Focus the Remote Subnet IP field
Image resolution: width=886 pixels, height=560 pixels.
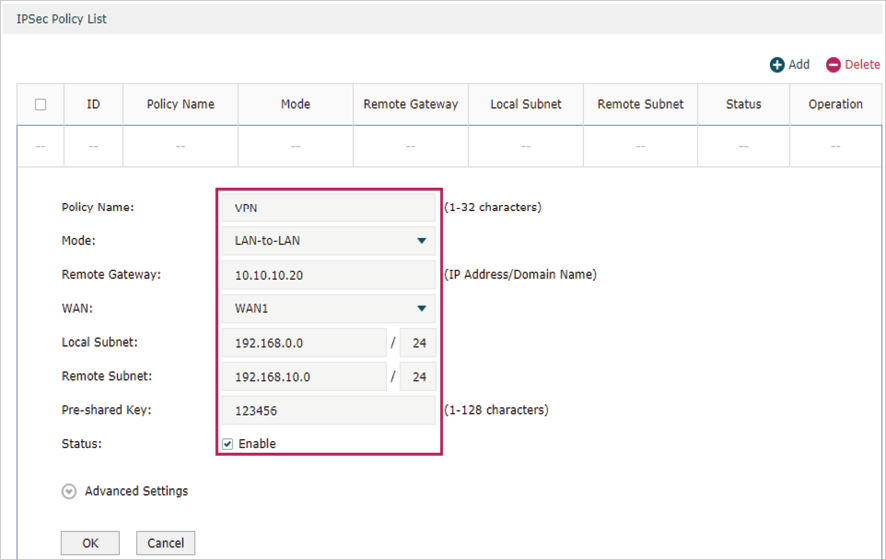click(x=304, y=377)
